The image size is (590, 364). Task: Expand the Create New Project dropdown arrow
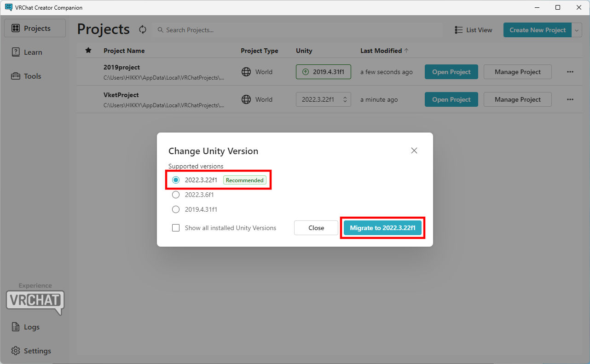tap(577, 30)
